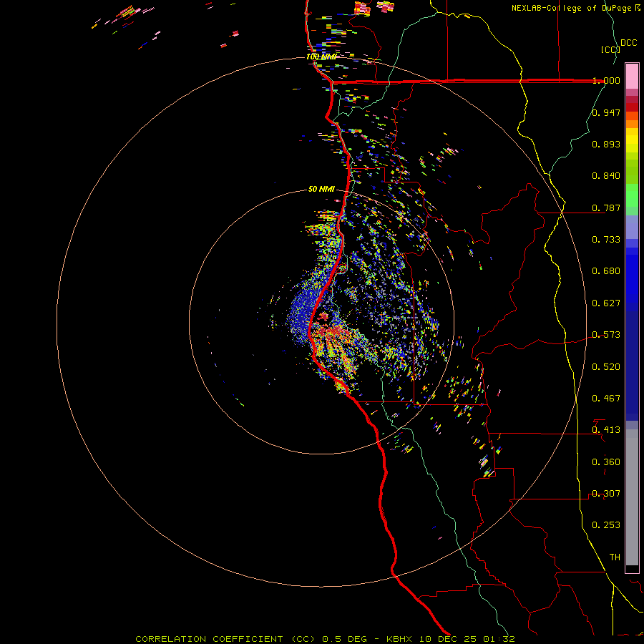Viewport: 644px width, 644px height.
Task: Click the 50 NMI range ring label
Action: pos(321,189)
